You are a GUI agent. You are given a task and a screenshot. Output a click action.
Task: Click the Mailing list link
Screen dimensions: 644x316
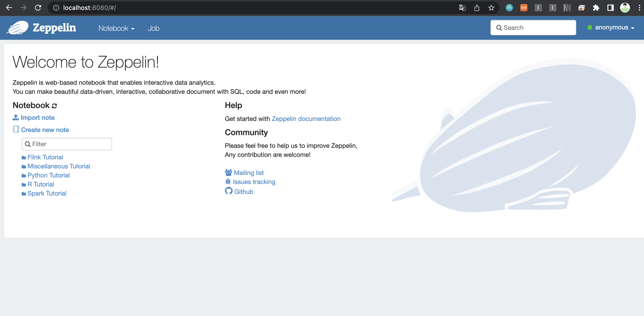(249, 173)
